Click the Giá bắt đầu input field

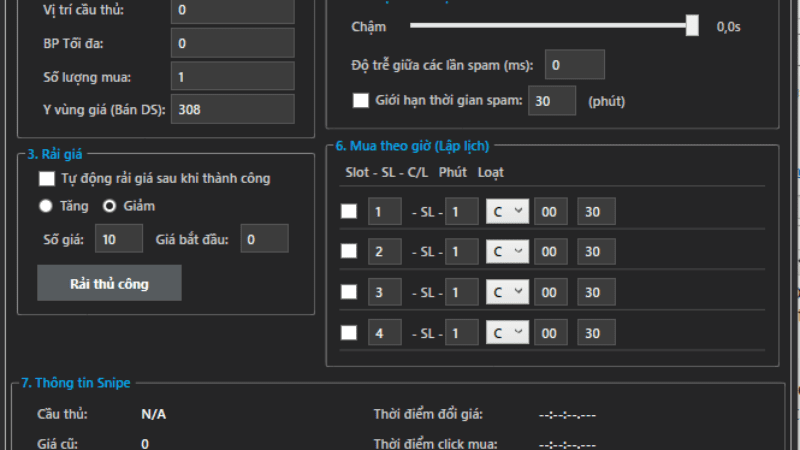pos(264,239)
